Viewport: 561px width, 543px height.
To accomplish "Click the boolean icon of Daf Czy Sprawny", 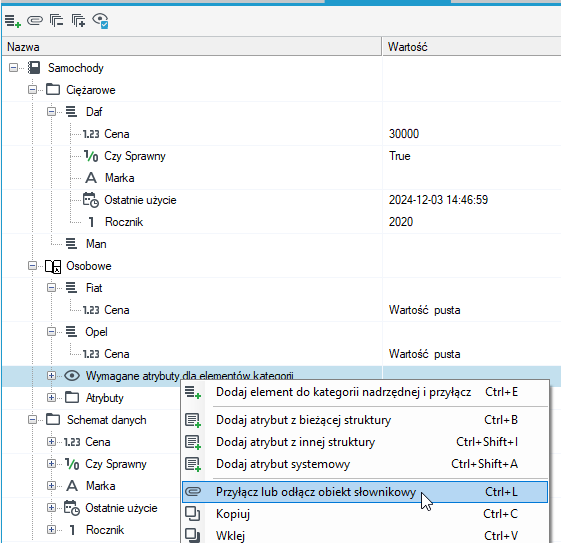I will coord(91,156).
